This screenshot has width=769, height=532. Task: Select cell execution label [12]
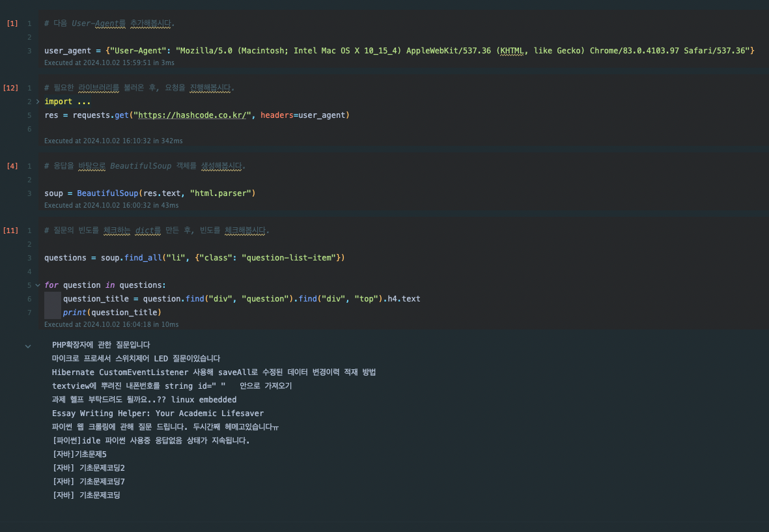coord(11,88)
